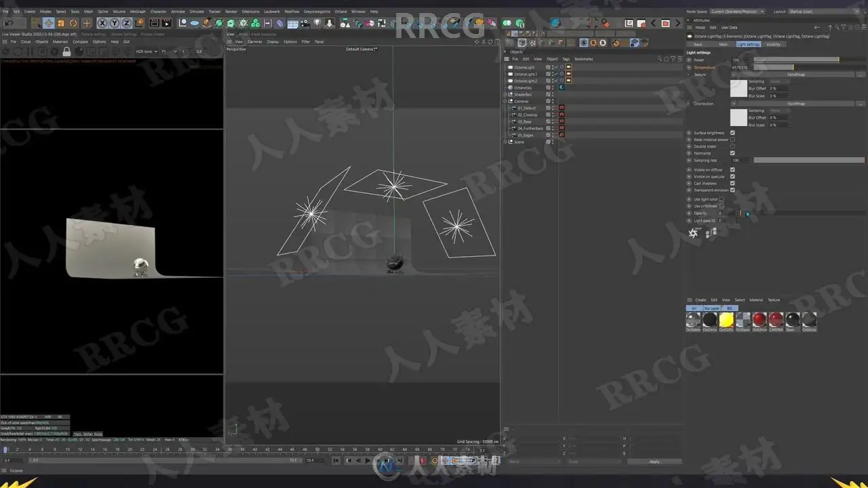This screenshot has height=488, width=868.
Task: Toggle Cast shadows checkbox
Action: (732, 184)
